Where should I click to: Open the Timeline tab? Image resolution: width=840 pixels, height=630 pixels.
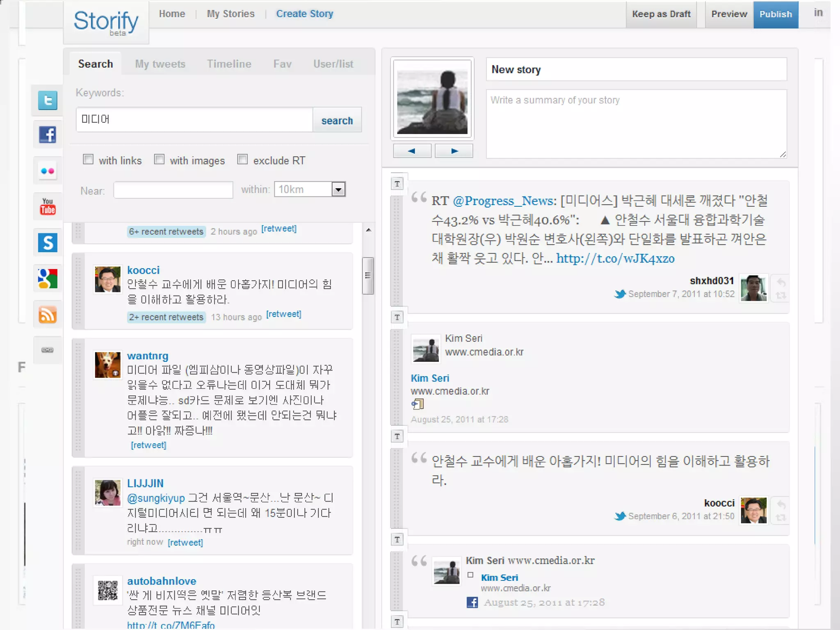229,64
